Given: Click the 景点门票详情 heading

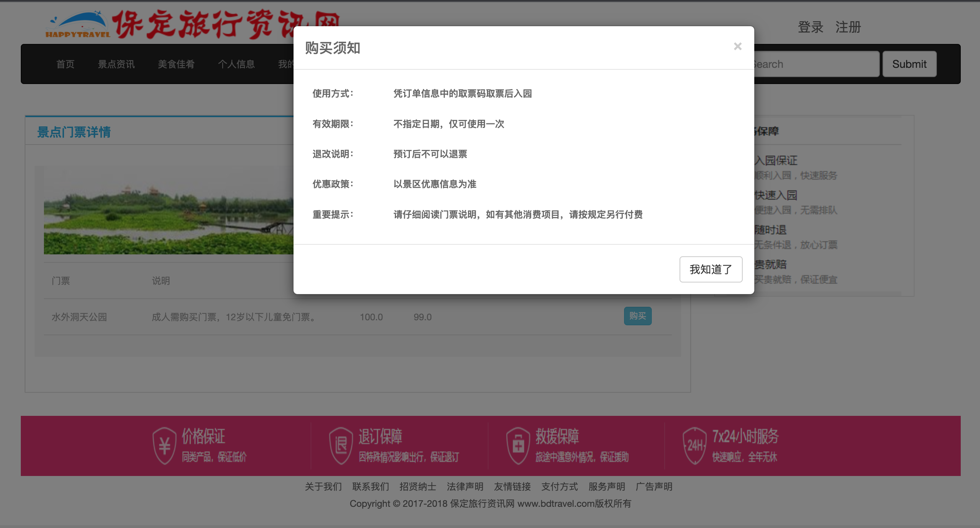Looking at the screenshot, I should click(74, 132).
